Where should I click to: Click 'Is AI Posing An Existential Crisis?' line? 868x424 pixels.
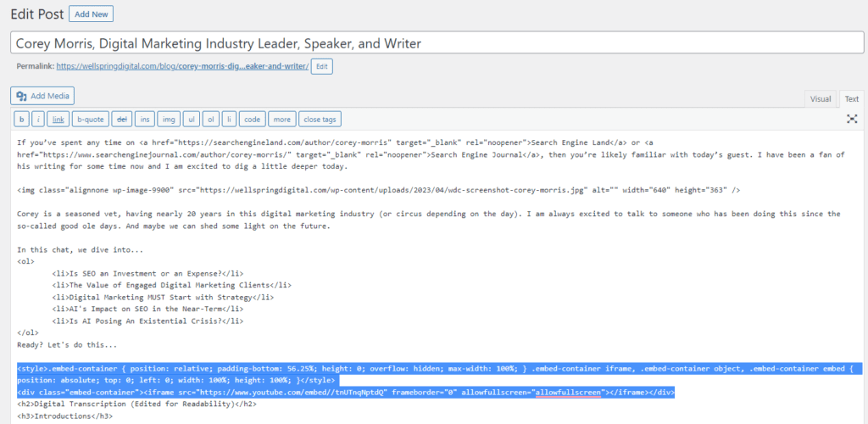pyautogui.click(x=147, y=321)
